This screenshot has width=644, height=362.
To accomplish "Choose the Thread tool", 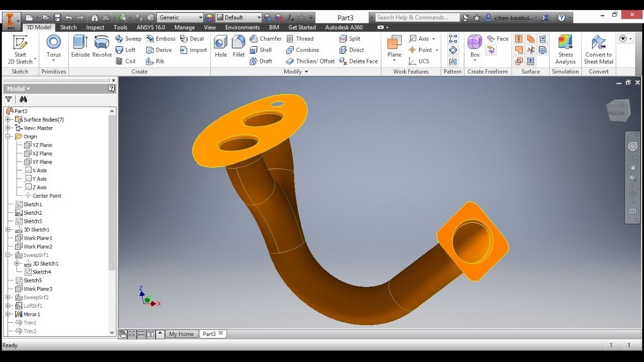I will point(300,39).
